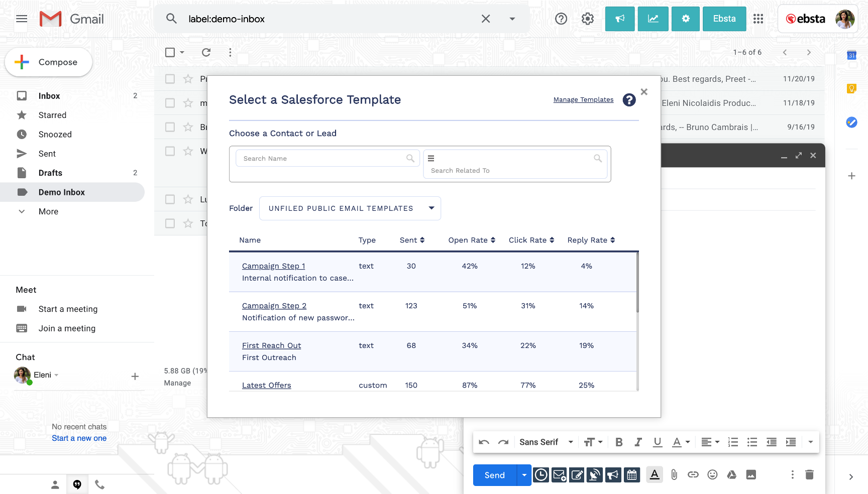
Task: Discard the draft with trash icon
Action: click(809, 475)
